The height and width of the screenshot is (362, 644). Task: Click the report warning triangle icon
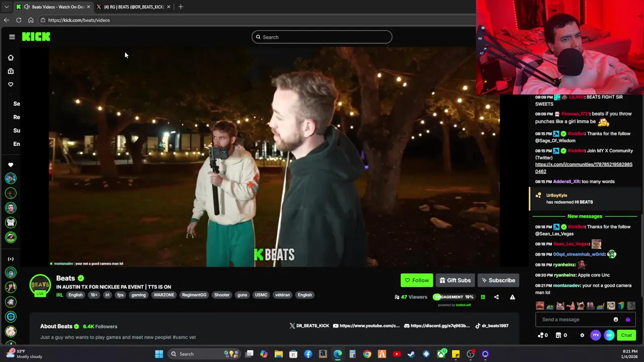pos(512,297)
